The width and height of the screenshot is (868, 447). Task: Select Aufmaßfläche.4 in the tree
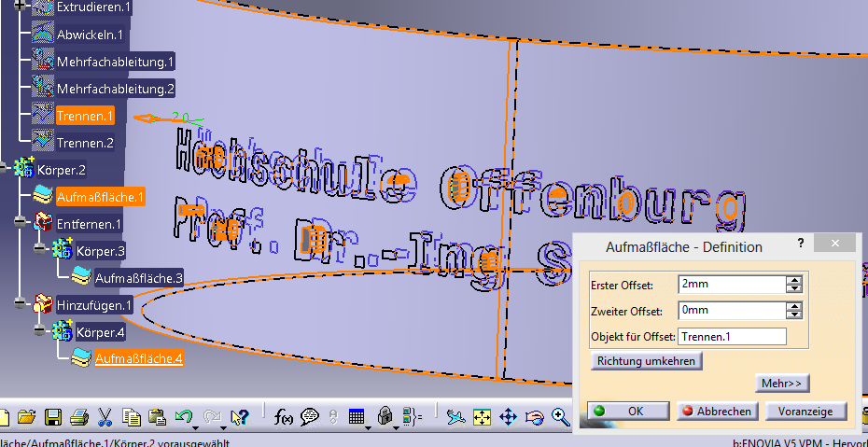pyautogui.click(x=138, y=358)
